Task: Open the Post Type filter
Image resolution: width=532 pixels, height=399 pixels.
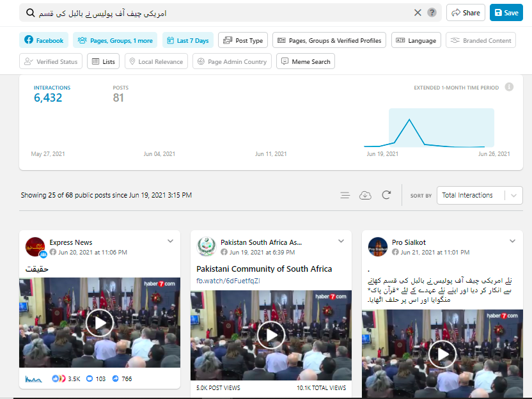Action: [x=243, y=40]
